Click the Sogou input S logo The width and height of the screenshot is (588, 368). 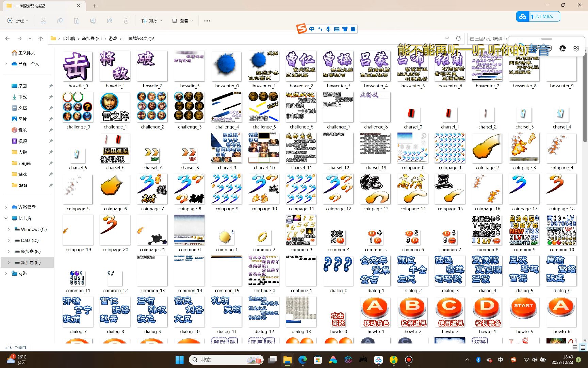point(302,29)
